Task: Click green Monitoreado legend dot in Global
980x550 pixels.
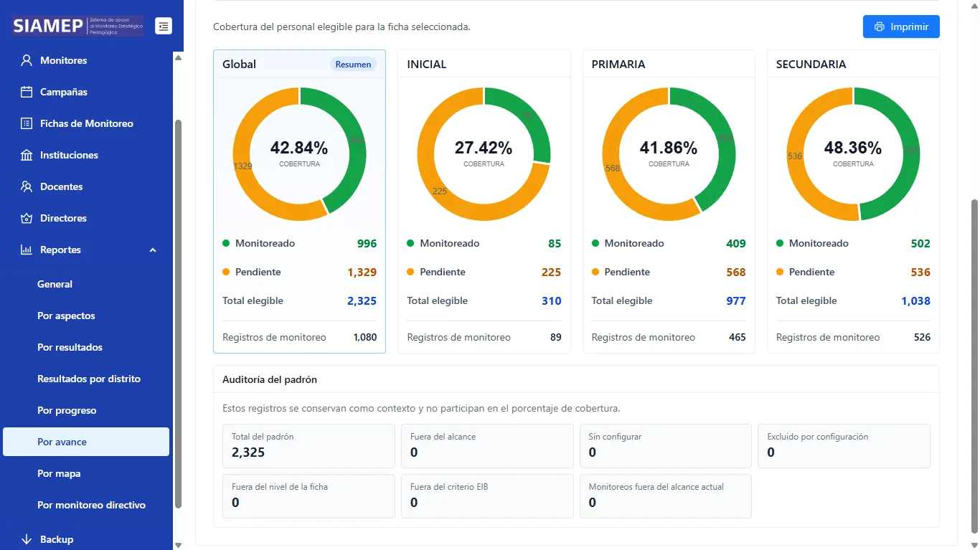Action: click(x=226, y=243)
